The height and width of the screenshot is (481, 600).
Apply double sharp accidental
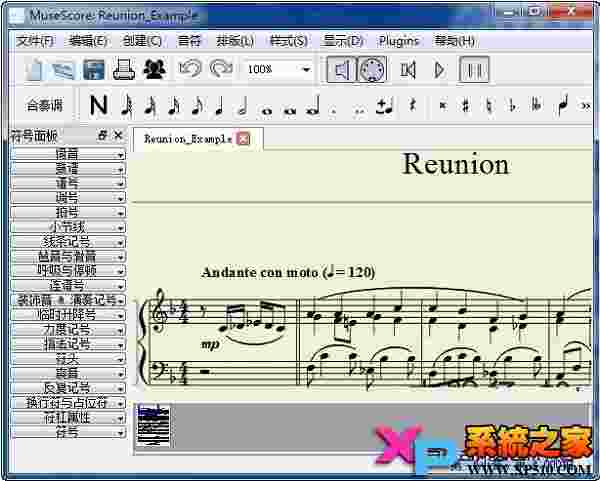click(x=443, y=105)
